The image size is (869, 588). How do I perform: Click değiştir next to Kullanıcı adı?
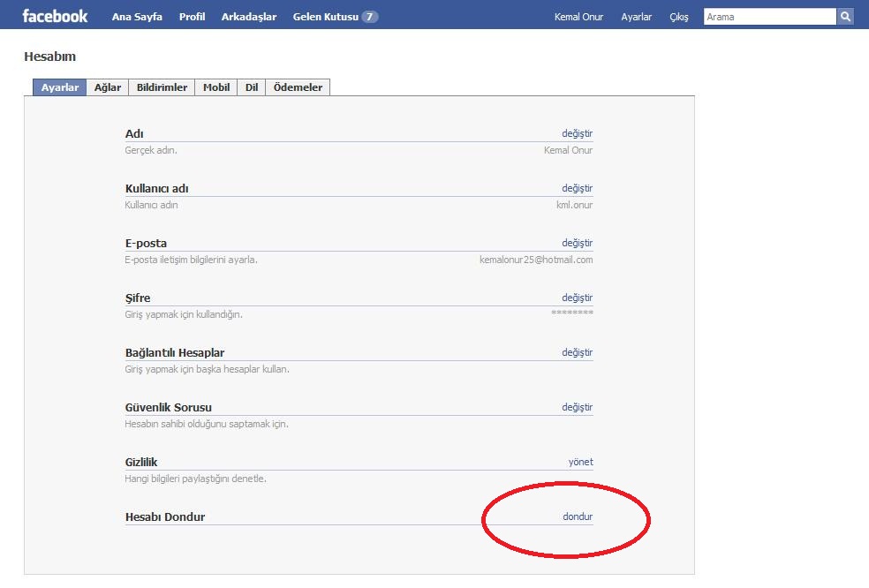coord(577,188)
